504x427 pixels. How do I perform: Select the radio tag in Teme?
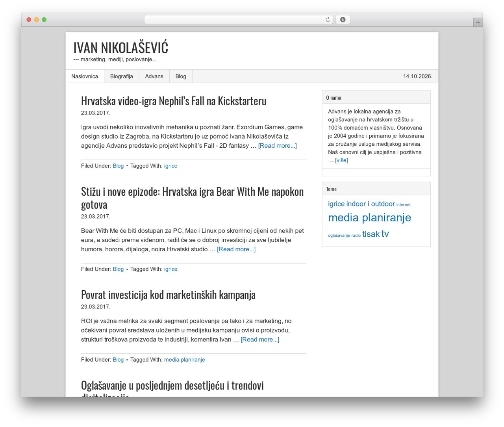pyautogui.click(x=356, y=236)
